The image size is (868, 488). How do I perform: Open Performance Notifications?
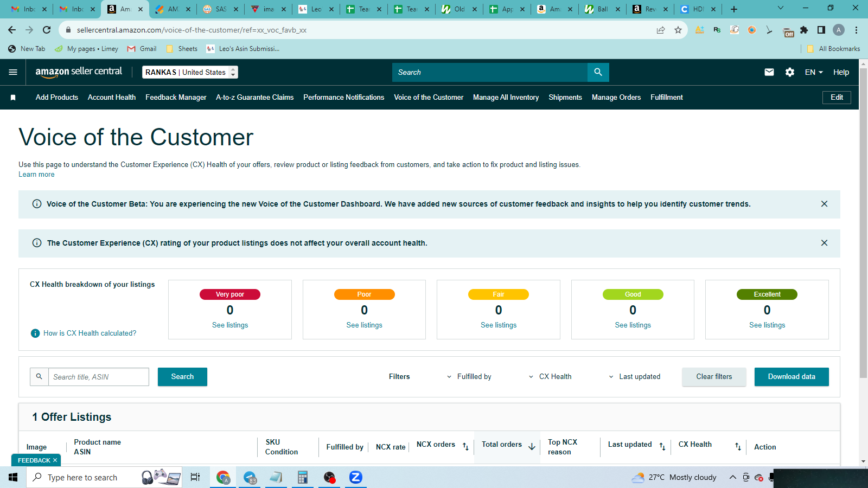[x=344, y=98]
